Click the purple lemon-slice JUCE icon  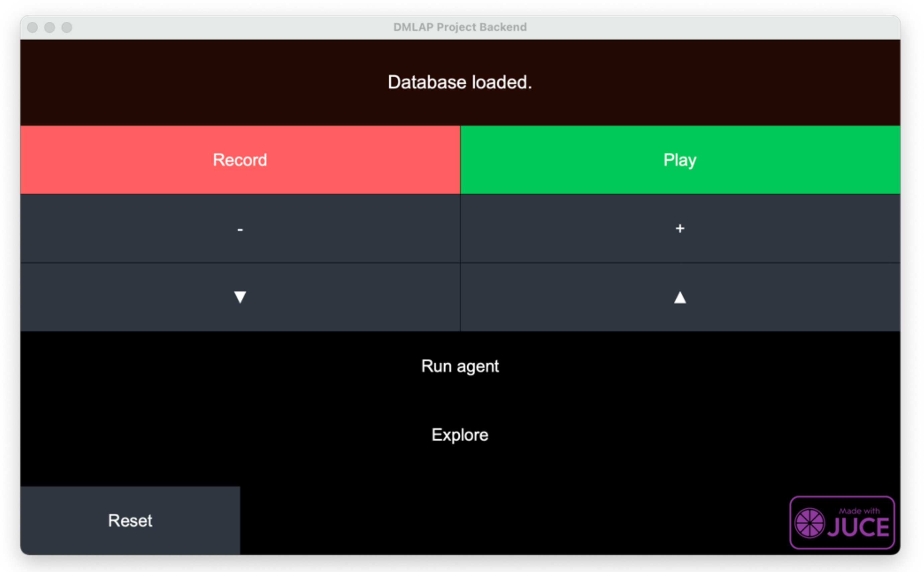809,523
